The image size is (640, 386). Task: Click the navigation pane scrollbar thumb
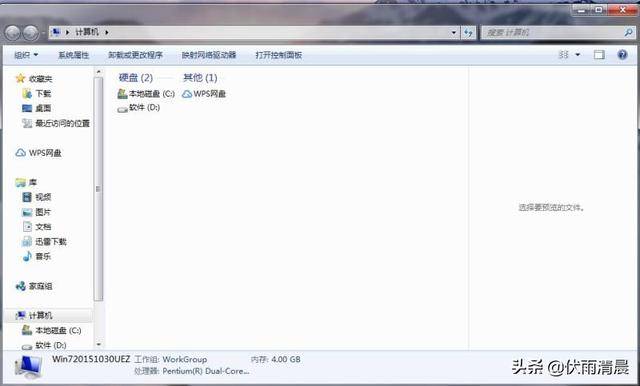pyautogui.click(x=98, y=189)
